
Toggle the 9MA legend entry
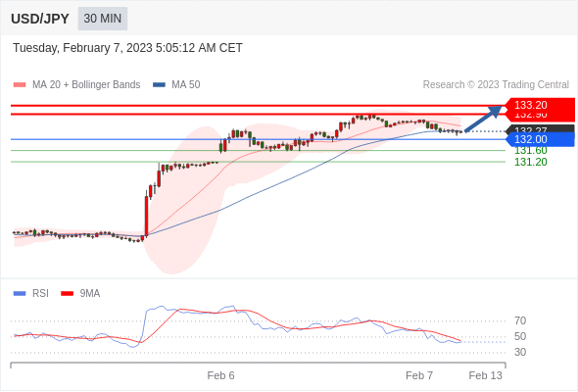click(80, 294)
